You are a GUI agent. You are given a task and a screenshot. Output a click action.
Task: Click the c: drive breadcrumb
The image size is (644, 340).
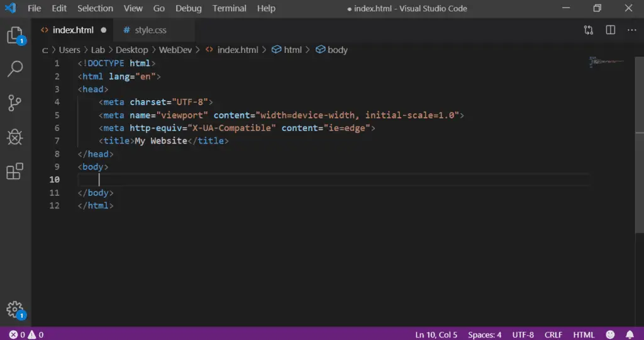45,50
